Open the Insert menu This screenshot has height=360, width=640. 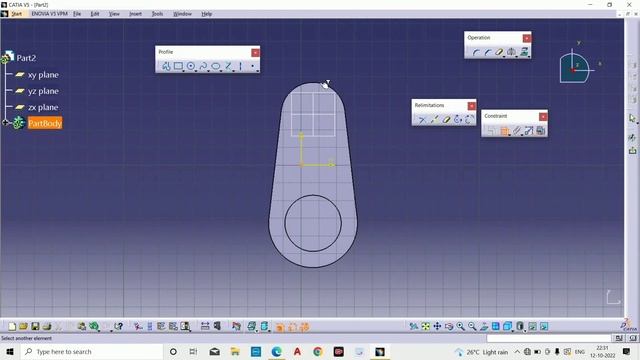pyautogui.click(x=135, y=14)
